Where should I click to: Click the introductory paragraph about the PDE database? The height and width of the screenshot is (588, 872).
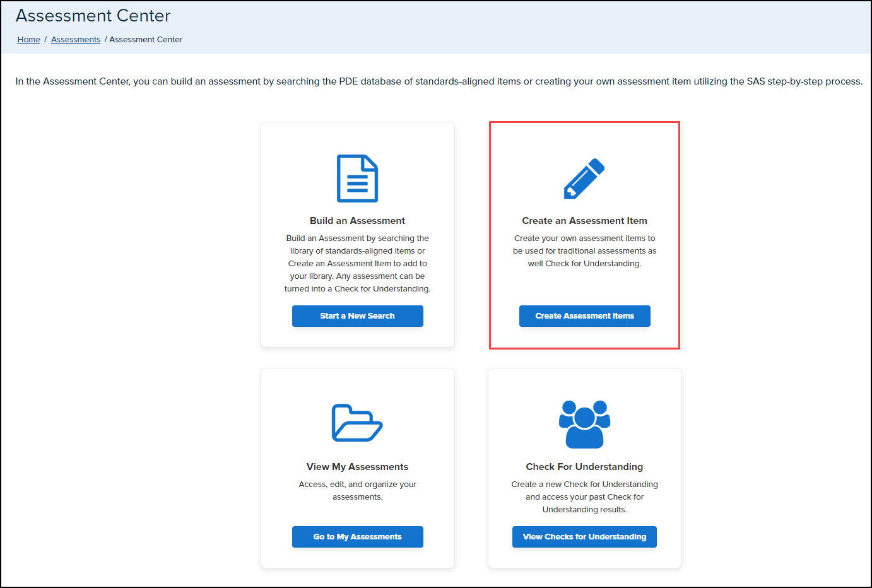coord(439,81)
